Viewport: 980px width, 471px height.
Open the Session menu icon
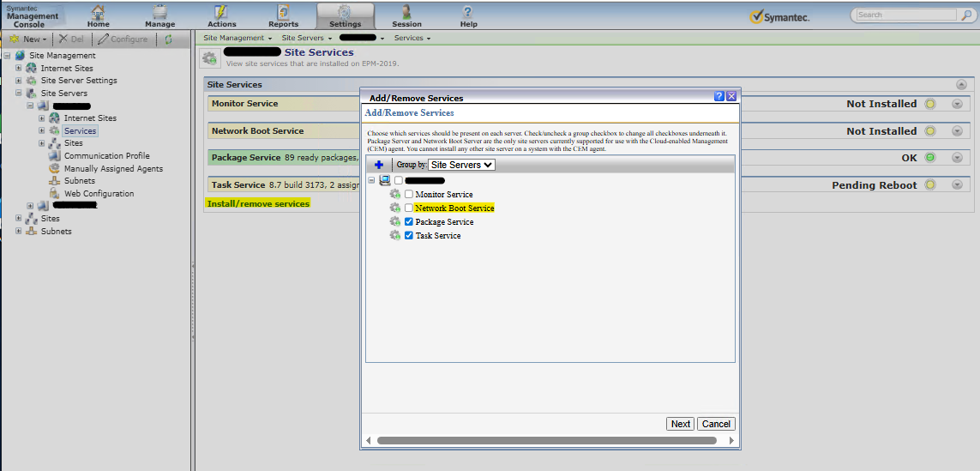point(407,12)
